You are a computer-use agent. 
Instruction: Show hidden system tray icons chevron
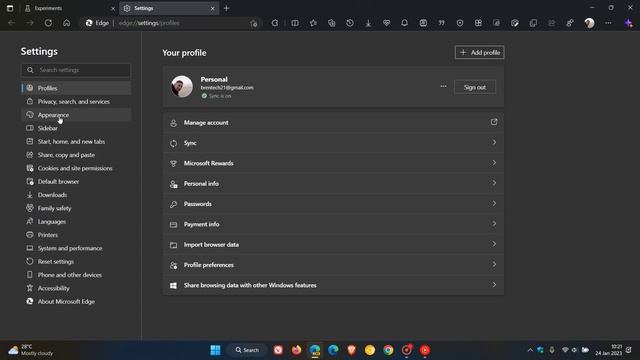[530, 350]
